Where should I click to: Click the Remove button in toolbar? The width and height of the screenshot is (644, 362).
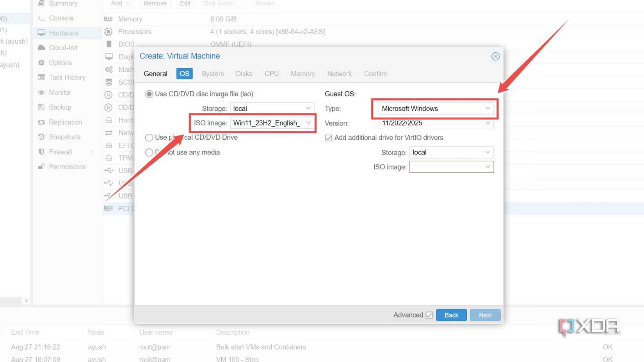pos(155,4)
